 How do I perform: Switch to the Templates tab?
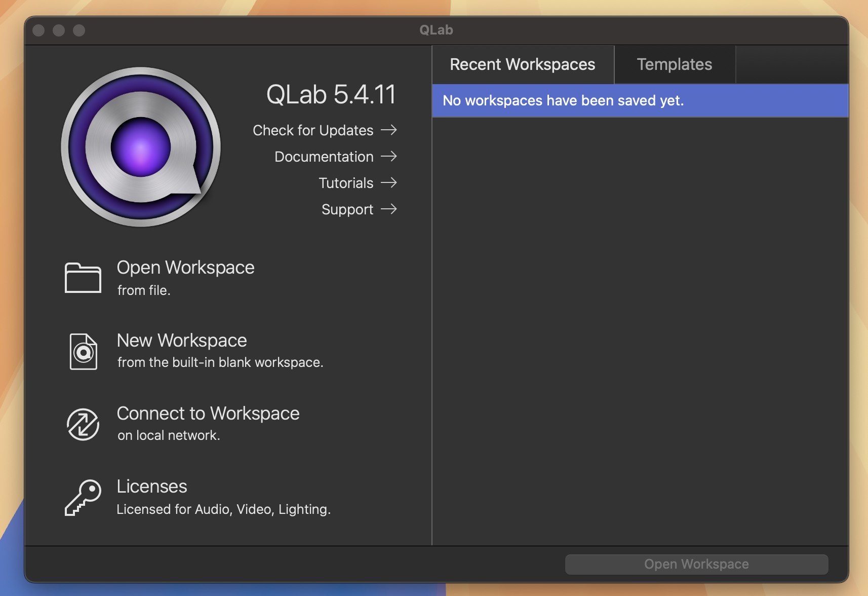pyautogui.click(x=674, y=64)
